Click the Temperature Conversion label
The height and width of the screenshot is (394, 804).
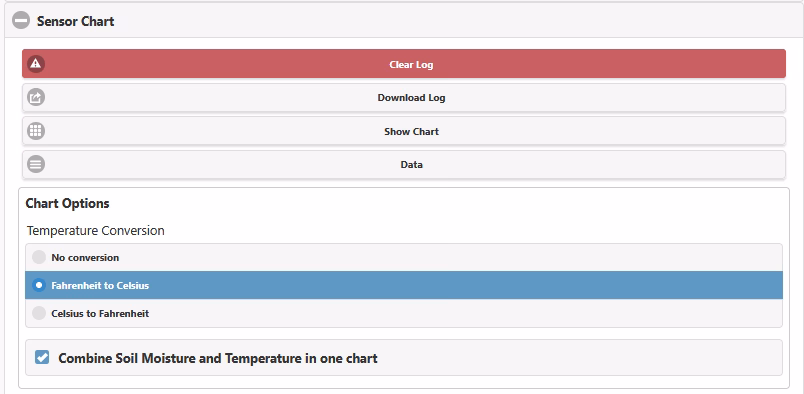pos(95,231)
